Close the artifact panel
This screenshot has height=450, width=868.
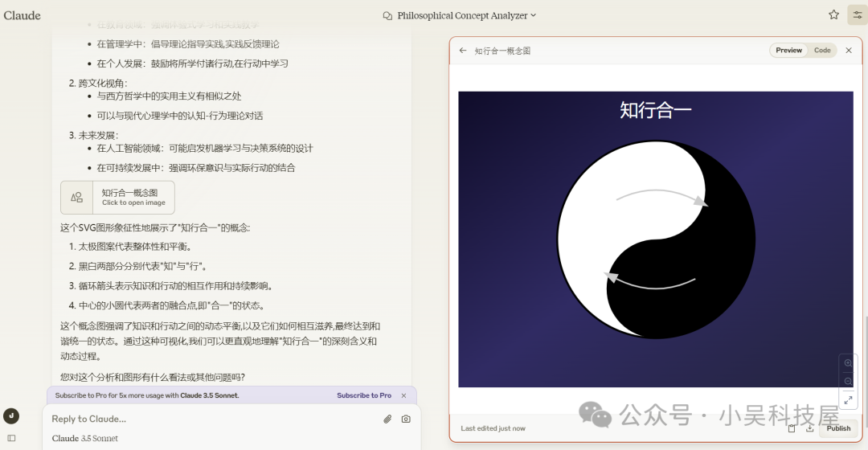tap(849, 51)
